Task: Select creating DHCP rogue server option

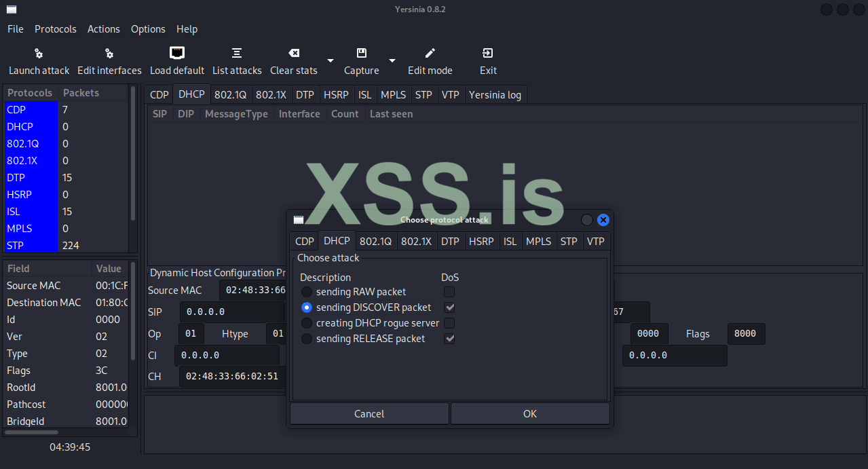Action: click(x=370, y=323)
